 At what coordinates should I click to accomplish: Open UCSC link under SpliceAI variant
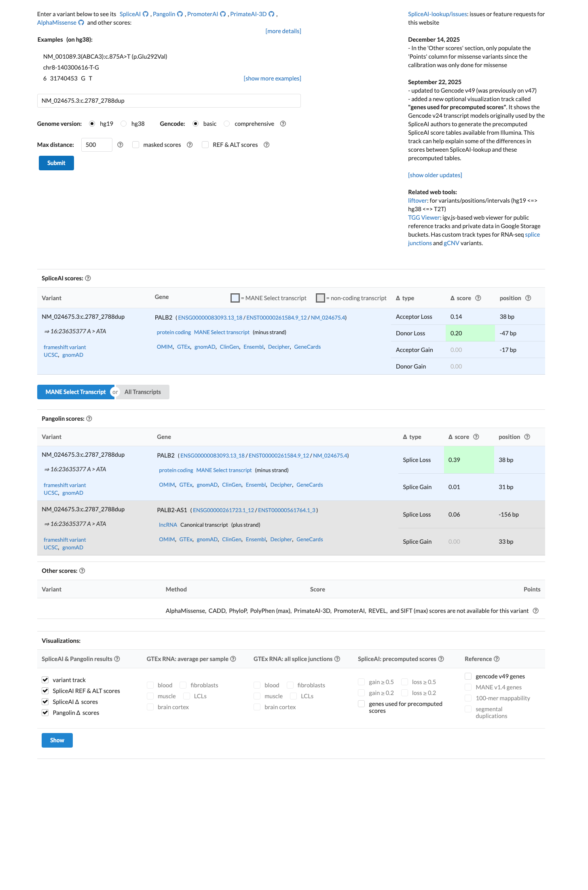[51, 355]
